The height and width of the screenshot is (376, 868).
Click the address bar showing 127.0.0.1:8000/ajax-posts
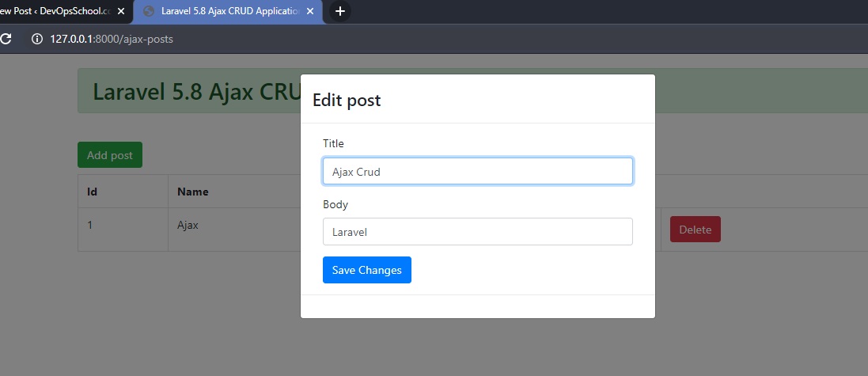coord(316,39)
